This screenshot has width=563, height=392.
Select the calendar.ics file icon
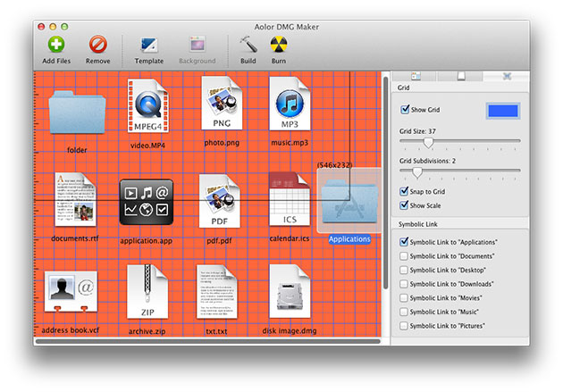289,201
